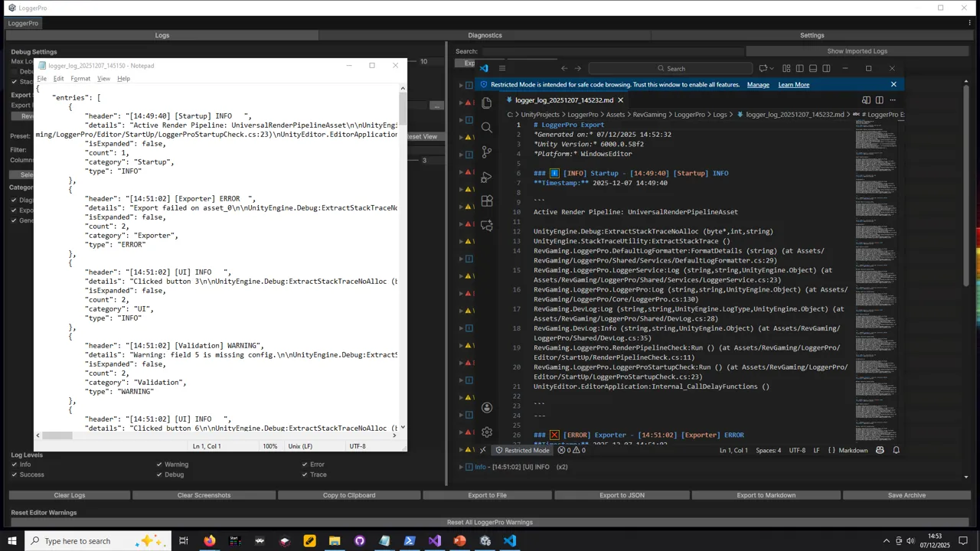Split the VS Code editor right

tap(880, 99)
